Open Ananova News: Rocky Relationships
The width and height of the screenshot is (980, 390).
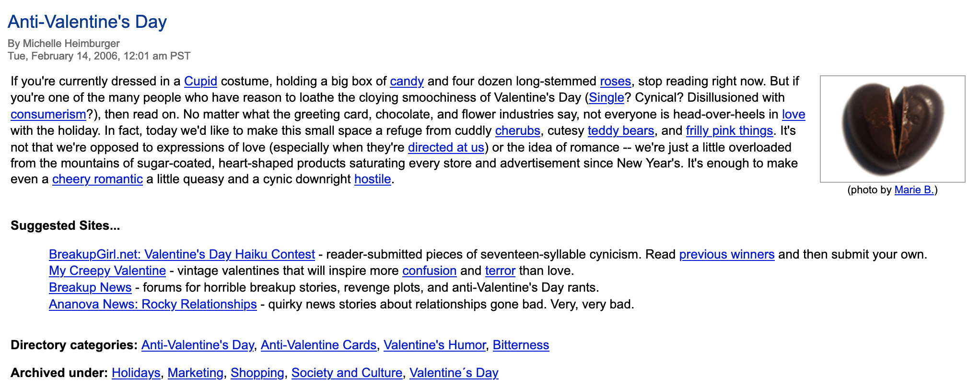(152, 304)
